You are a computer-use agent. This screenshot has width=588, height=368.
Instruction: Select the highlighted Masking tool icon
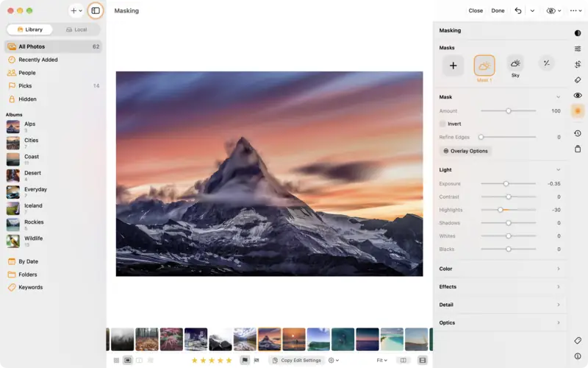[578, 111]
